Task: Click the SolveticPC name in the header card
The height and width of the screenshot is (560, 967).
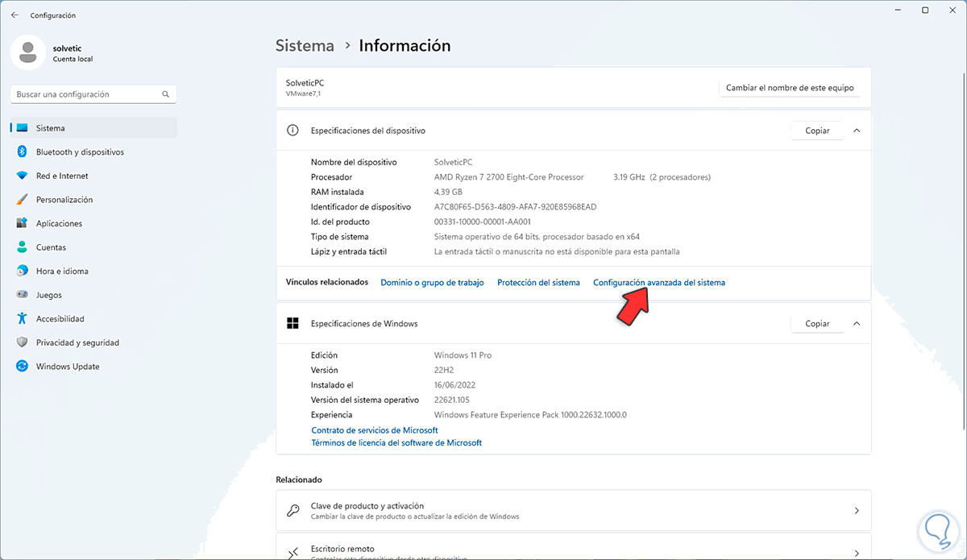Action: tap(305, 83)
